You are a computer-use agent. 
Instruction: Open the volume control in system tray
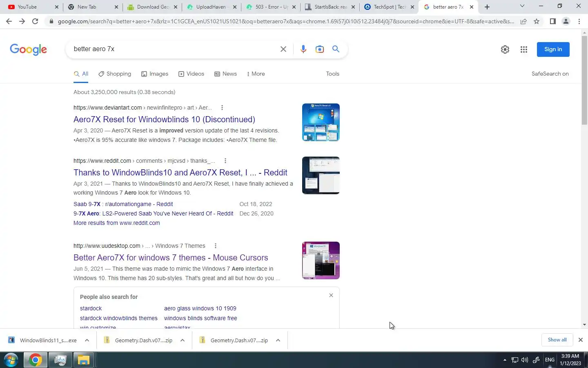525,360
